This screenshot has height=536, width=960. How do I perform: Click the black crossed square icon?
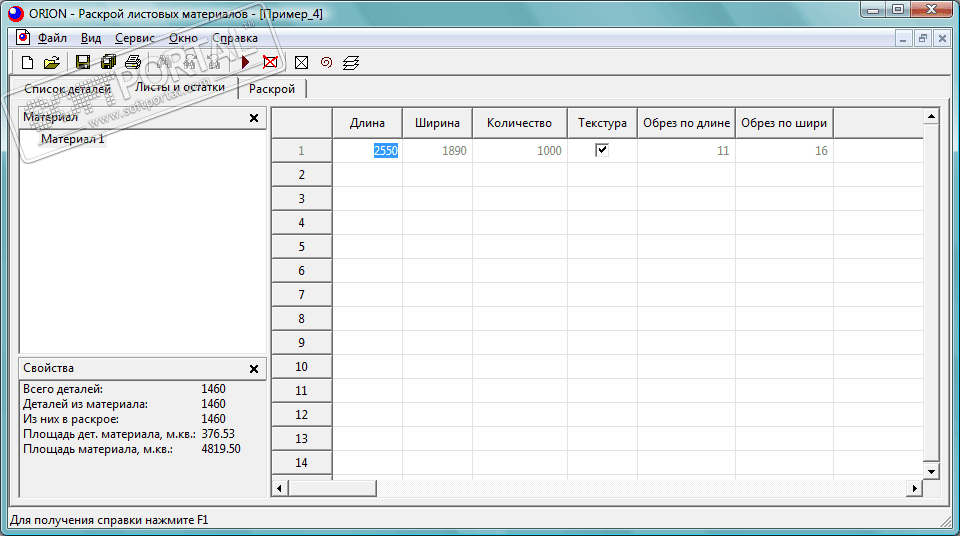[301, 62]
